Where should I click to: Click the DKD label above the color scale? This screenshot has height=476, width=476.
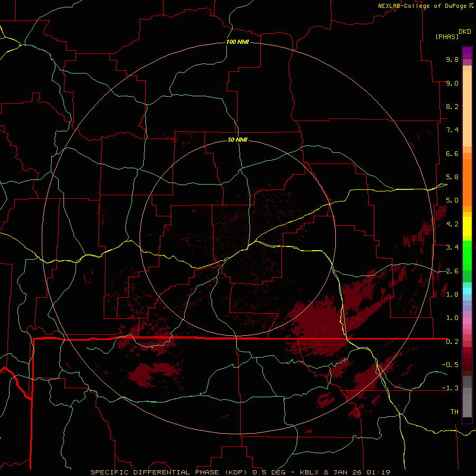pyautogui.click(x=465, y=32)
